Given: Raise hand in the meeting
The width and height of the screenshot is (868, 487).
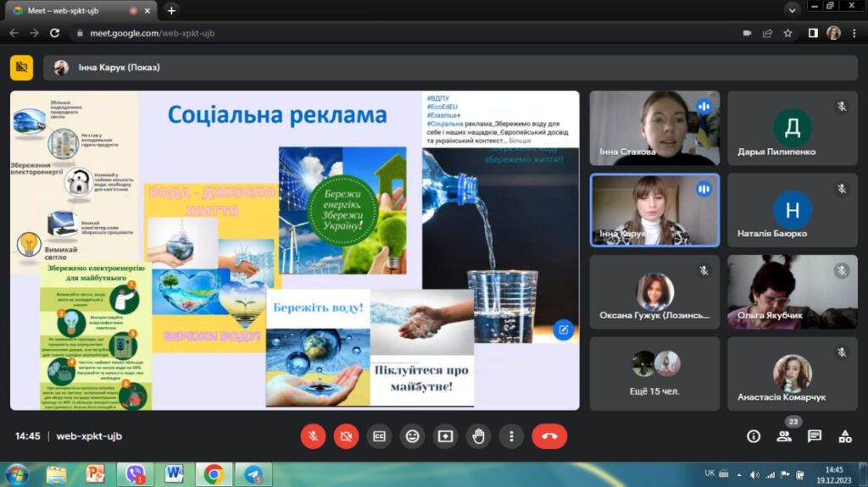Looking at the screenshot, I should (478, 436).
